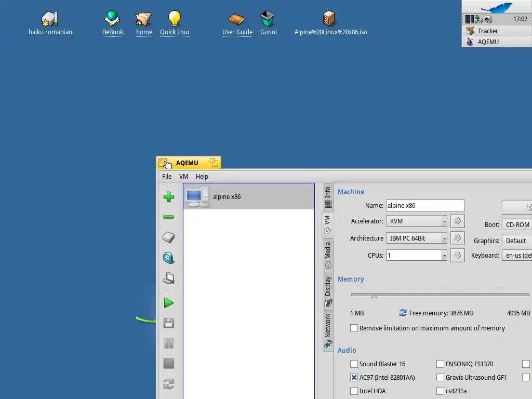Open the hard disk image tool in the toolbar
The width and height of the screenshot is (532, 399).
click(169, 237)
